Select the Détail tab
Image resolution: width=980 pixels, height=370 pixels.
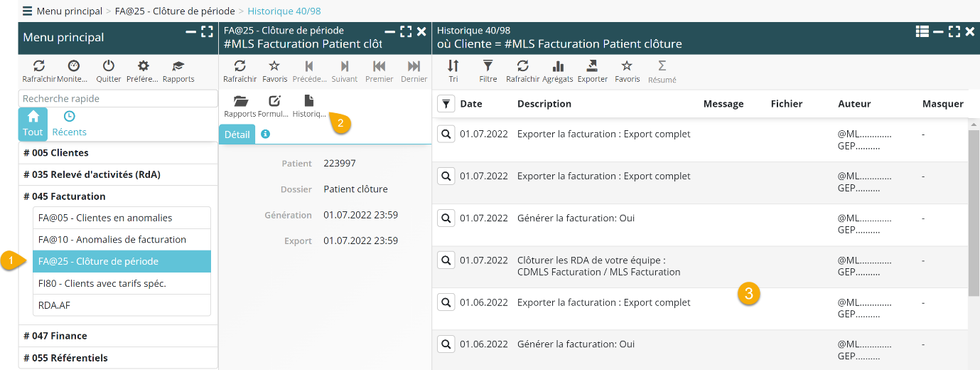pyautogui.click(x=237, y=134)
